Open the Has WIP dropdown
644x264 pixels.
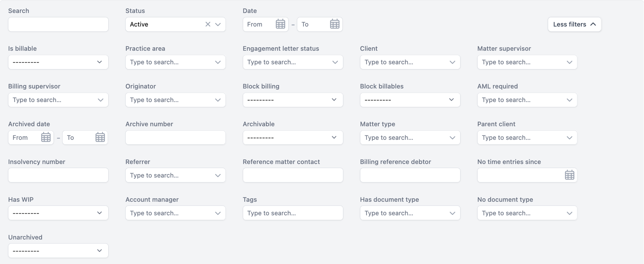(58, 213)
